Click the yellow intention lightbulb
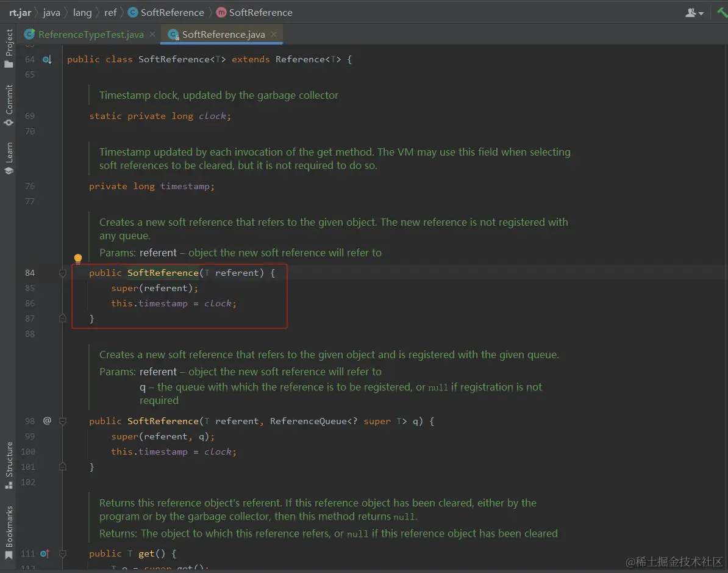 78,258
